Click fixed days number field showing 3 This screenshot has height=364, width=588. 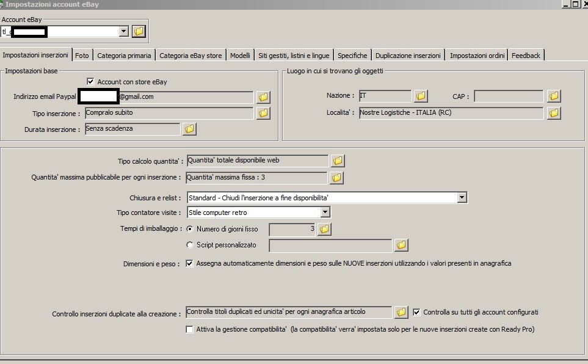(292, 229)
